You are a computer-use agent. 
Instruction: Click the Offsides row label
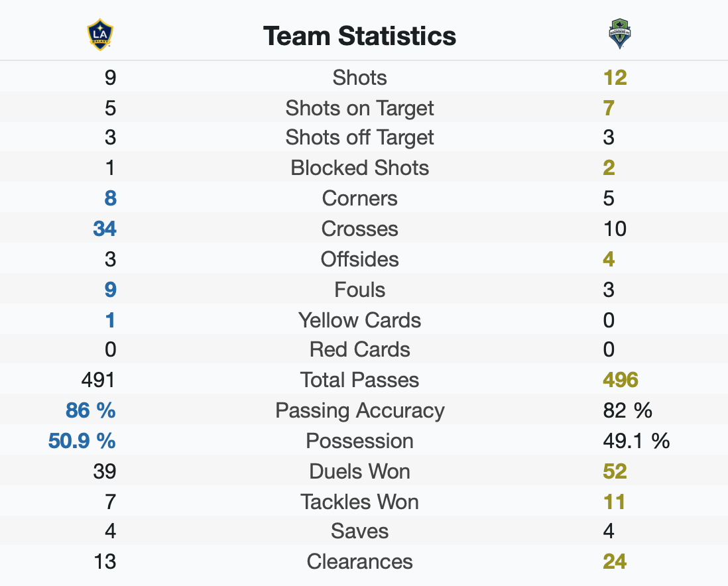click(359, 259)
